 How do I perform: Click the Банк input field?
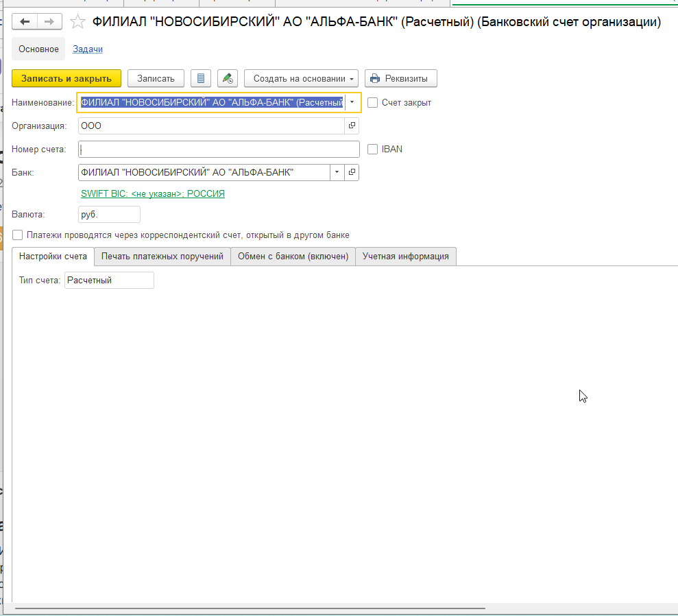coord(204,172)
